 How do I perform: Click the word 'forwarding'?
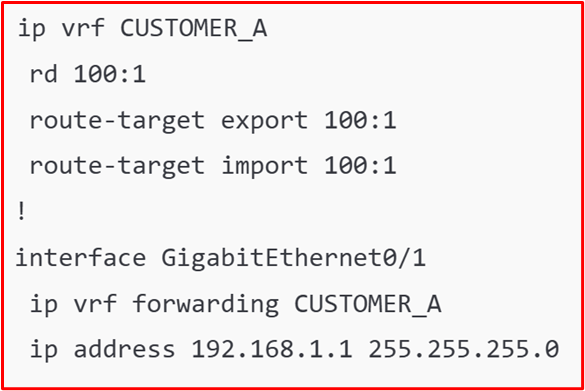coord(206,303)
